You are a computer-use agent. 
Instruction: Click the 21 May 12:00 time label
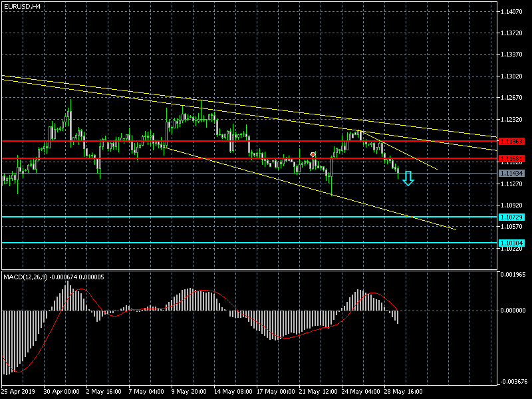[319, 392]
